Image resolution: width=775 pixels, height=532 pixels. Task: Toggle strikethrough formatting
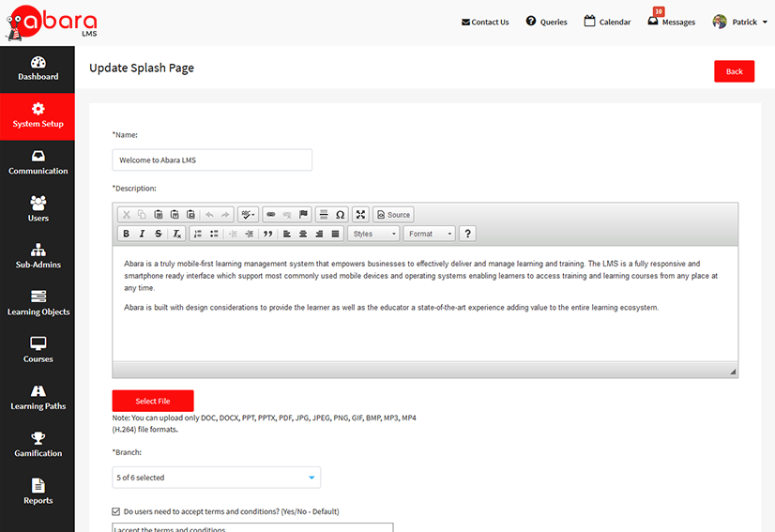click(159, 234)
